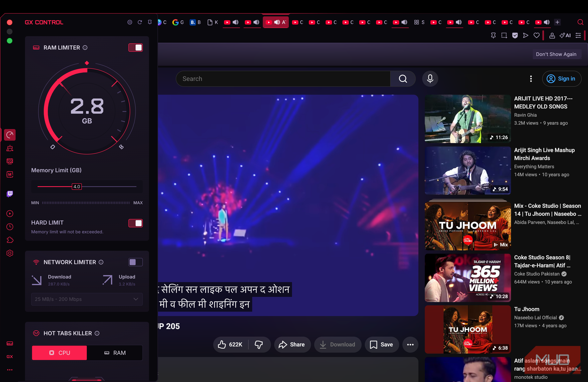Click the send flow arrow icon in toolbar
588x382 pixels.
[x=525, y=36]
